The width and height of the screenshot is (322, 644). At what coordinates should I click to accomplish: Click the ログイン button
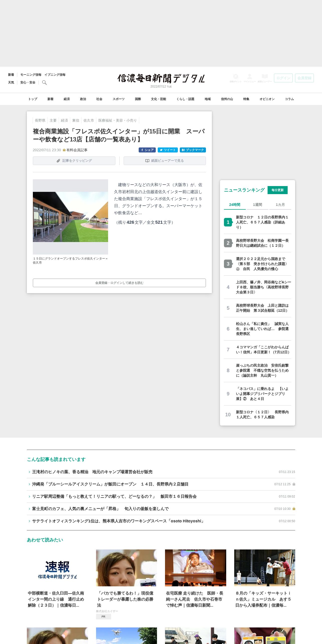pyautogui.click(x=283, y=78)
